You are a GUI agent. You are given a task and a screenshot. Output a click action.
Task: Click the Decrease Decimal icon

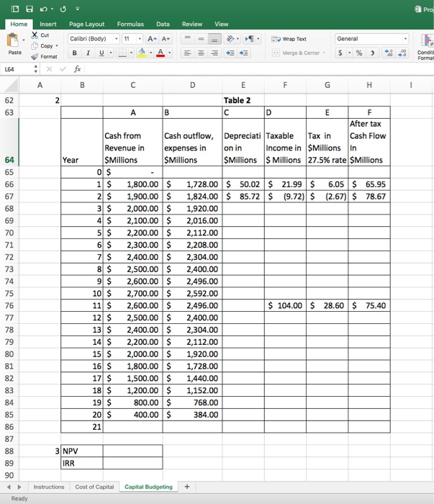tap(402, 53)
